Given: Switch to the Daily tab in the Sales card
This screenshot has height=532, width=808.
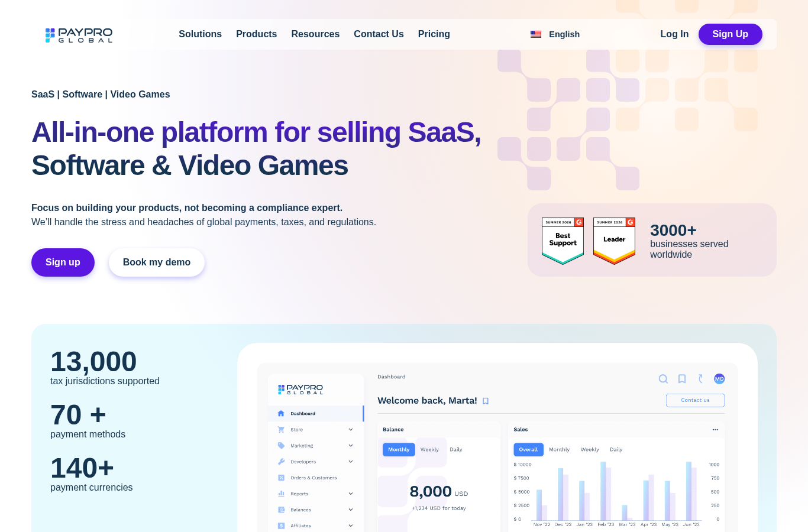Looking at the screenshot, I should pos(616,450).
